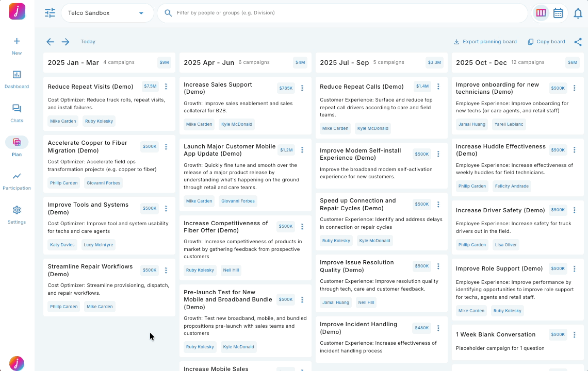Copy the board

point(546,42)
